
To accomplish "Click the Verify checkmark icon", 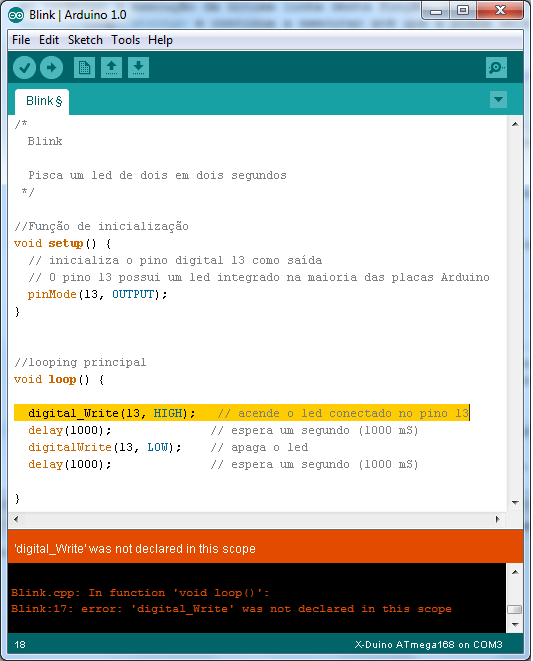I will (24, 67).
